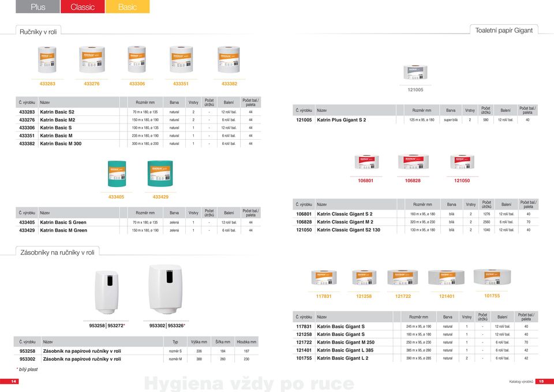Viewport: 554px width, 392px height.
Task: Click the 121258 Basic Gigant roll image
Action: (x=364, y=278)
